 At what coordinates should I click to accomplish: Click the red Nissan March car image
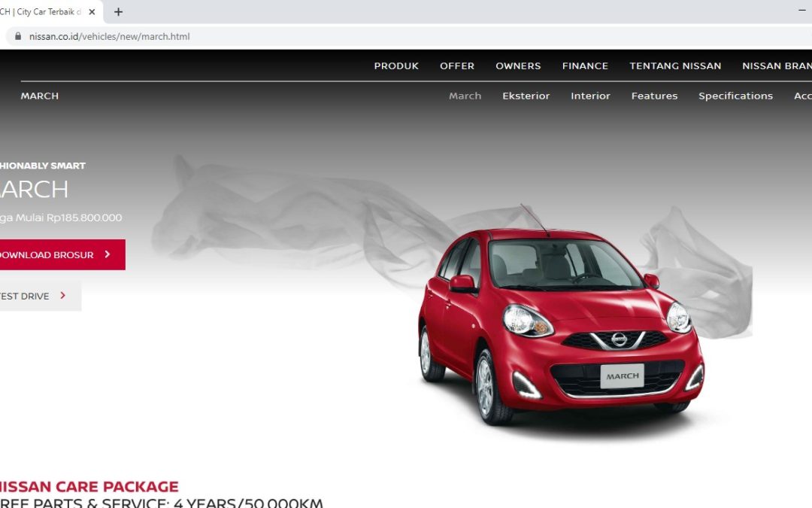[x=560, y=324]
